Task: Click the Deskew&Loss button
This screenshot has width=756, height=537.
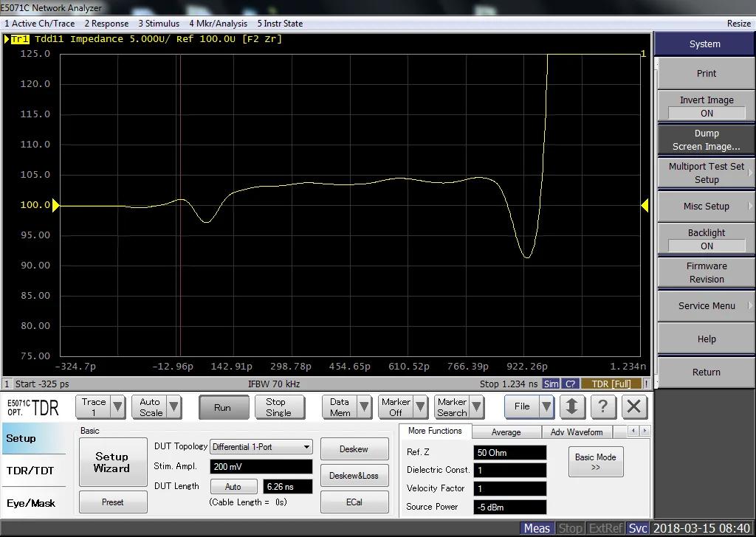Action: pyautogui.click(x=354, y=475)
